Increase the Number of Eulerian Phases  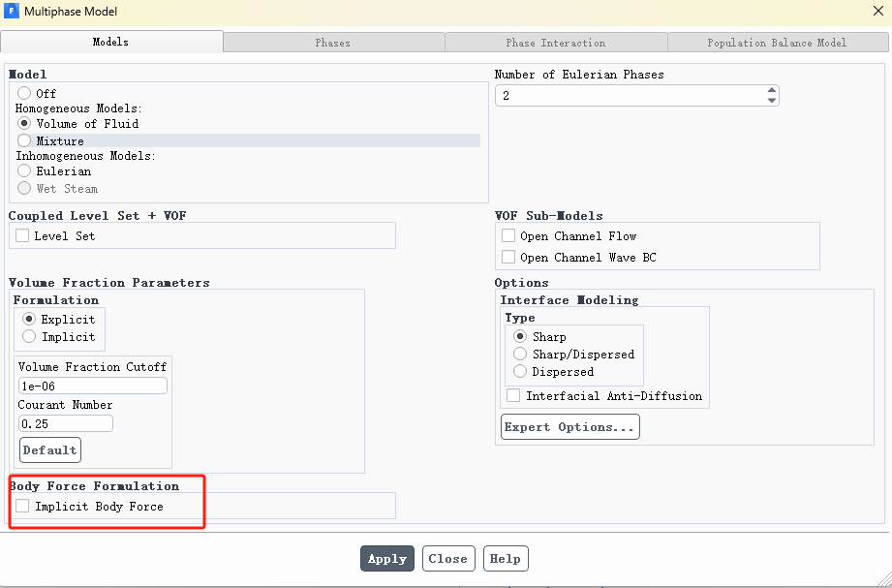pos(772,91)
